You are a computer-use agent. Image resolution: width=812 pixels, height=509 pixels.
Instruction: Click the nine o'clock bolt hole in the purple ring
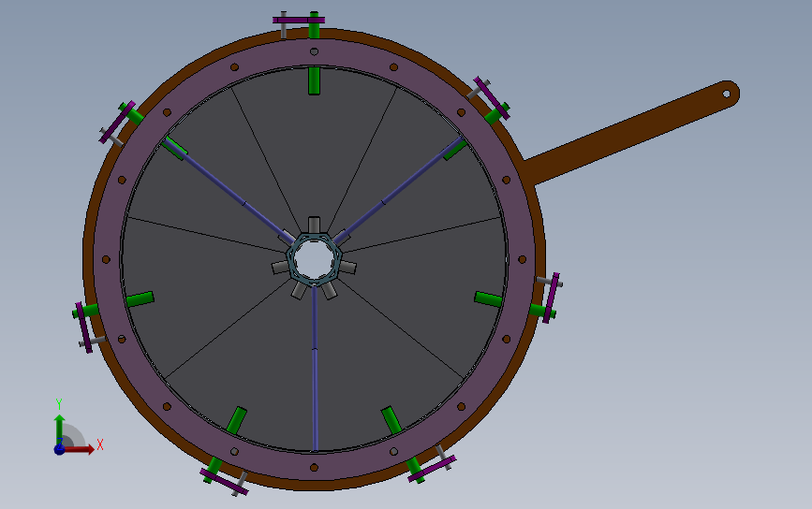point(106,260)
